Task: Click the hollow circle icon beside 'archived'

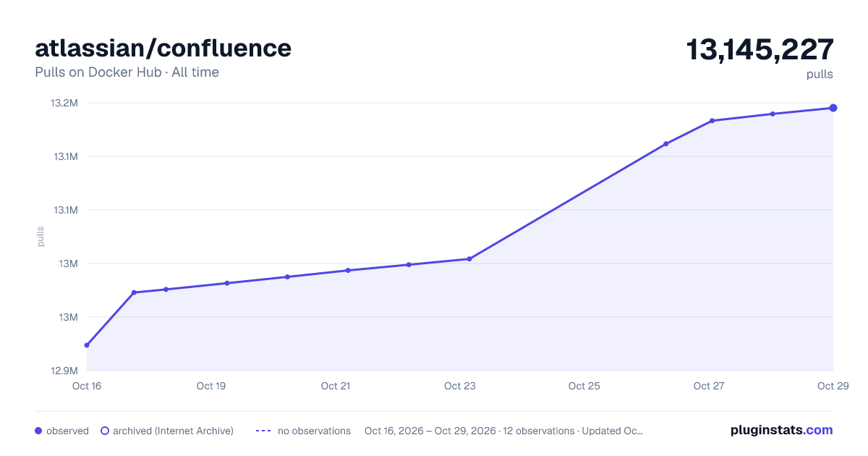Action: point(104,431)
